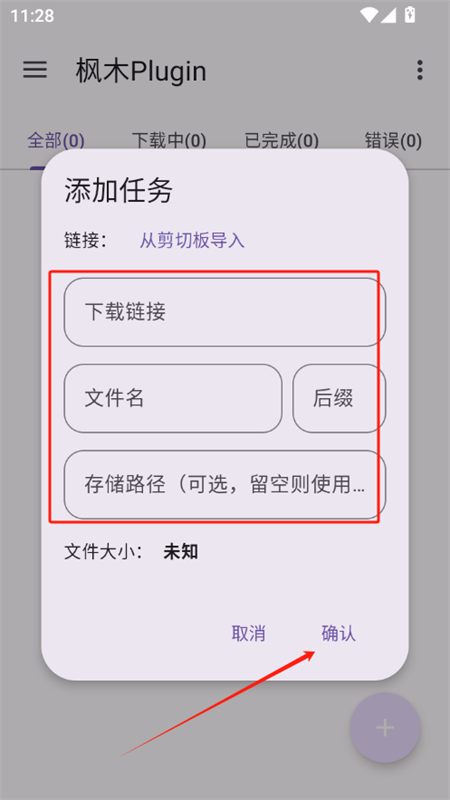Tap the cellular signal status icon

coord(389,15)
